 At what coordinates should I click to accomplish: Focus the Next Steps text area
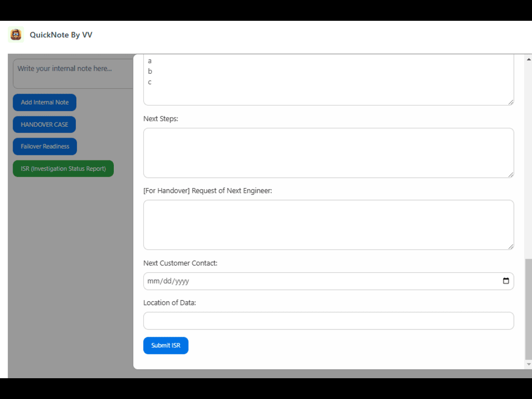tap(327, 153)
